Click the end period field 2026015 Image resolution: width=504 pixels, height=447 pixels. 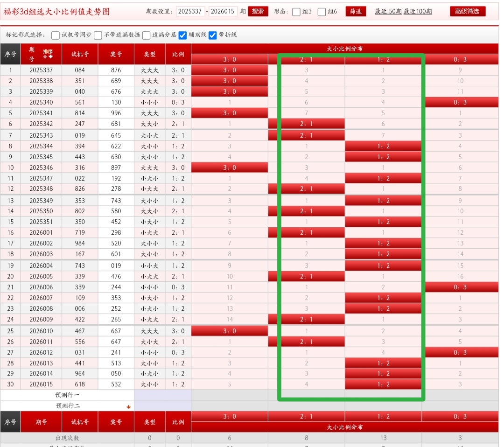pyautogui.click(x=223, y=12)
